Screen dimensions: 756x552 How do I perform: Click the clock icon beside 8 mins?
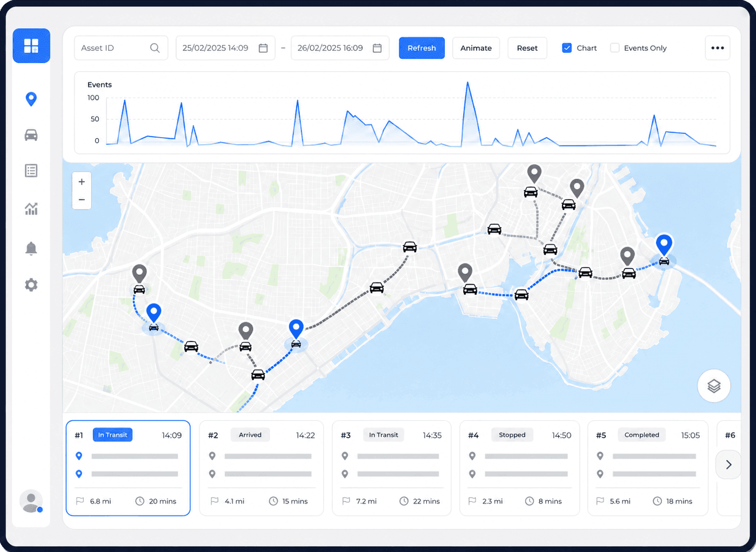tap(530, 501)
